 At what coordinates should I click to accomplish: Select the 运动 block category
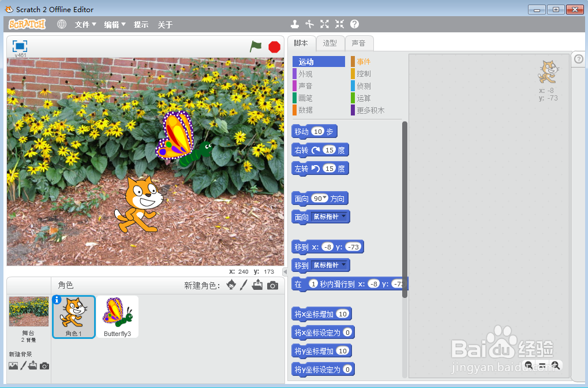coord(319,62)
